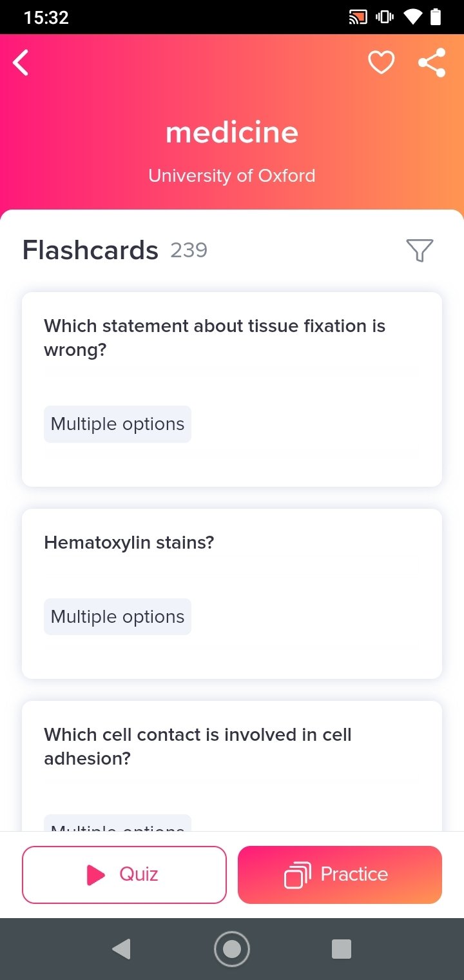Screen dimensions: 464x980
Task: Open the tissue fixation flashcard
Action: [232, 389]
